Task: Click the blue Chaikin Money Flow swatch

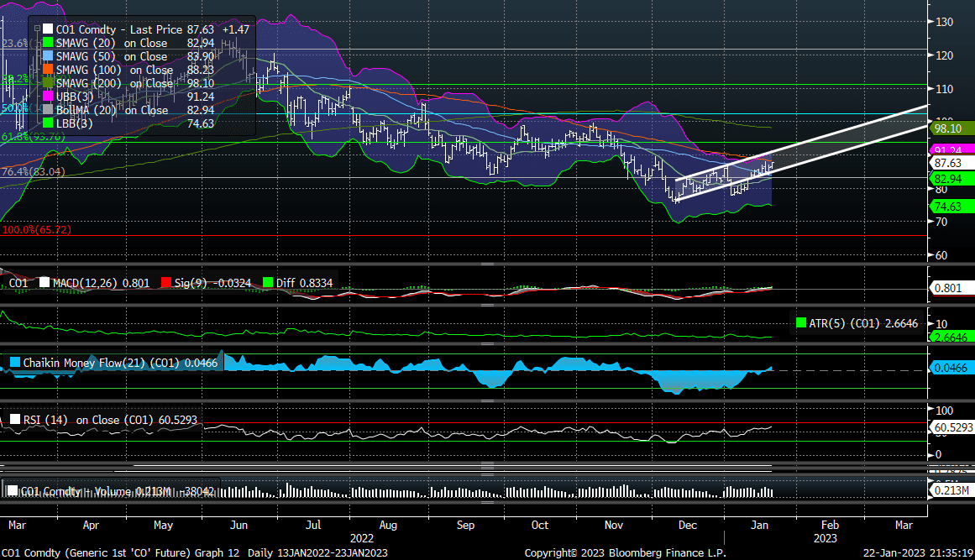Action: coord(15,363)
